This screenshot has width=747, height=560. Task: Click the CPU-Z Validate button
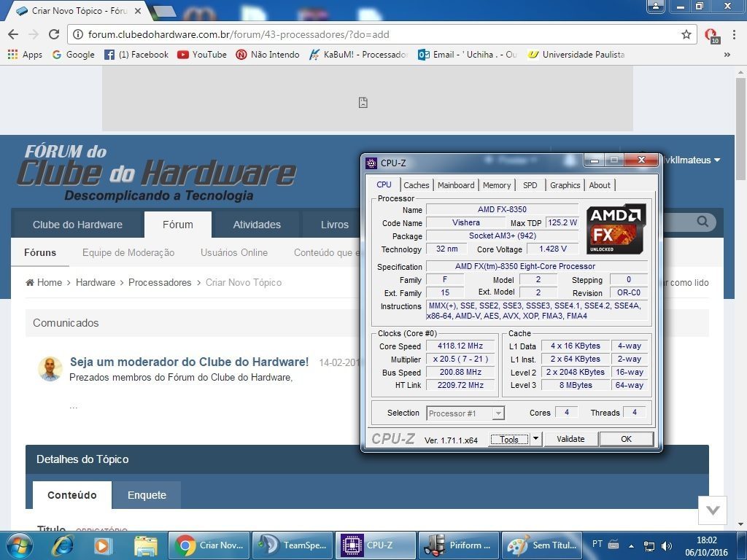[x=570, y=438]
